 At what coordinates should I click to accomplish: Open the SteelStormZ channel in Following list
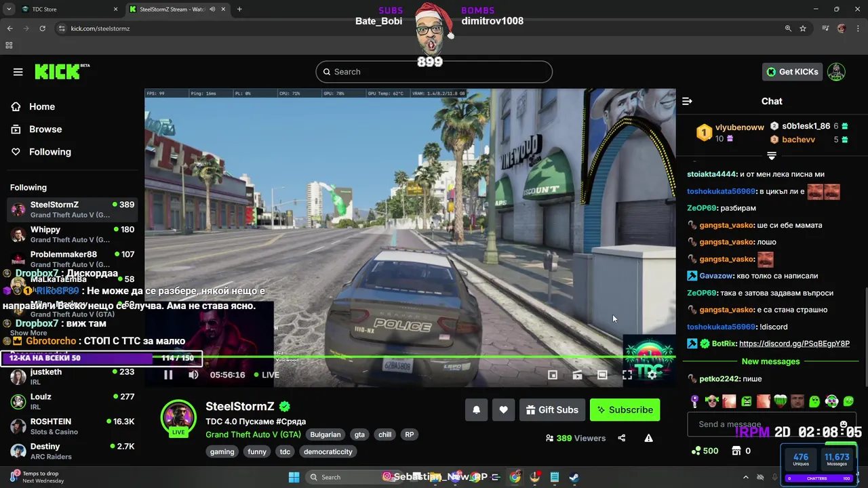[72, 209]
